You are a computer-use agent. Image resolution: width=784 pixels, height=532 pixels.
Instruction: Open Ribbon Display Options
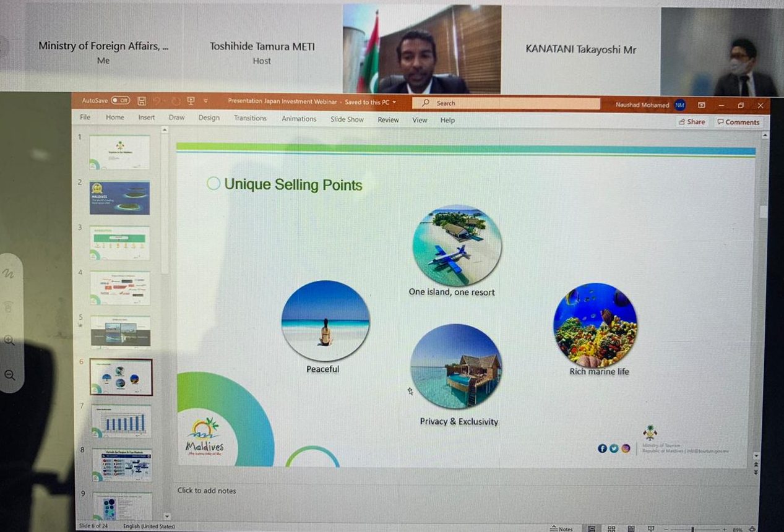pos(701,105)
